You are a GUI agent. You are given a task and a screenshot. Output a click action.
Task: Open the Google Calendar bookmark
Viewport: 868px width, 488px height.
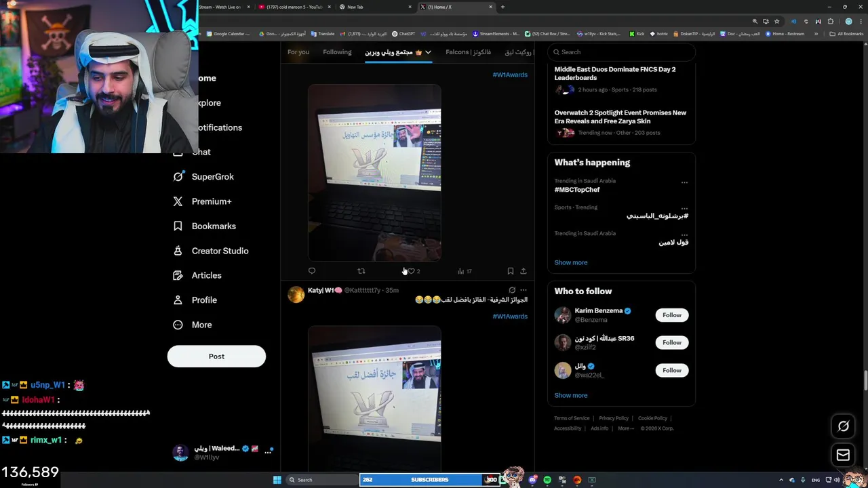[229, 33]
